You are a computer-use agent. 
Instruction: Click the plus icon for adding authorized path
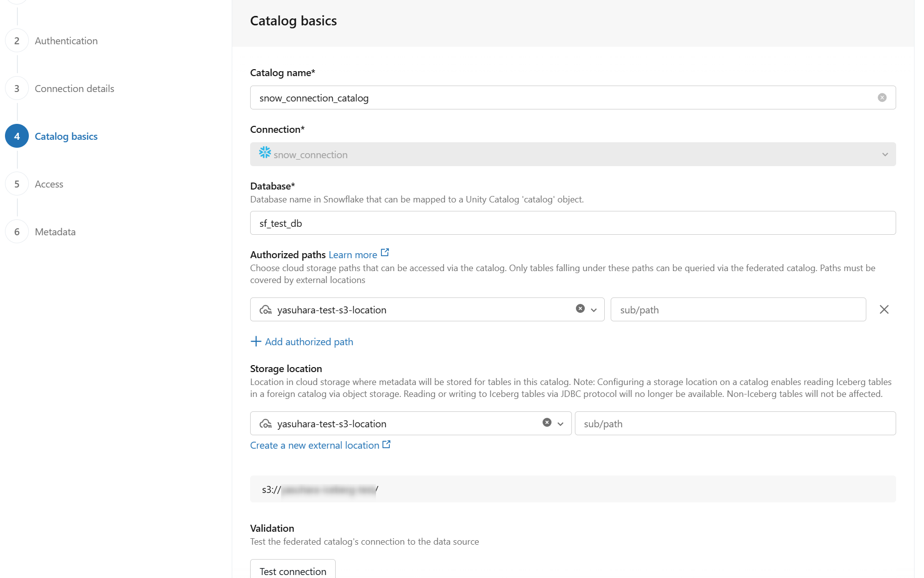pos(256,341)
